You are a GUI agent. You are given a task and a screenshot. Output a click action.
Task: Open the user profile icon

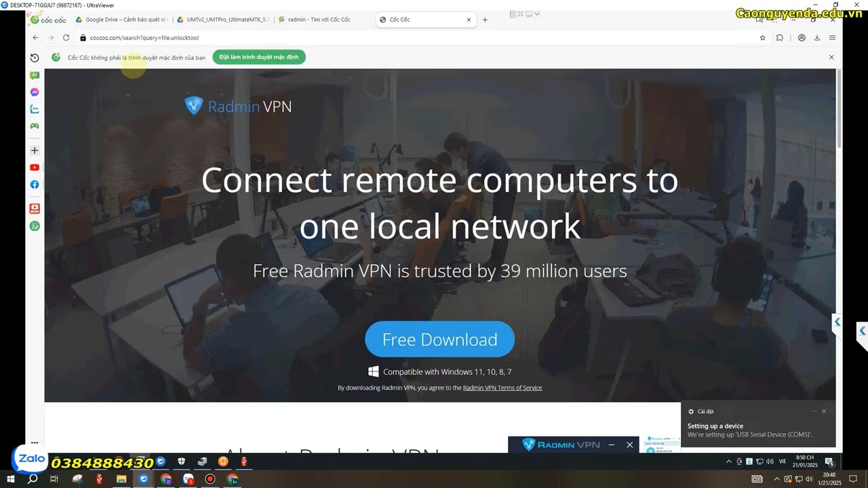(x=802, y=38)
